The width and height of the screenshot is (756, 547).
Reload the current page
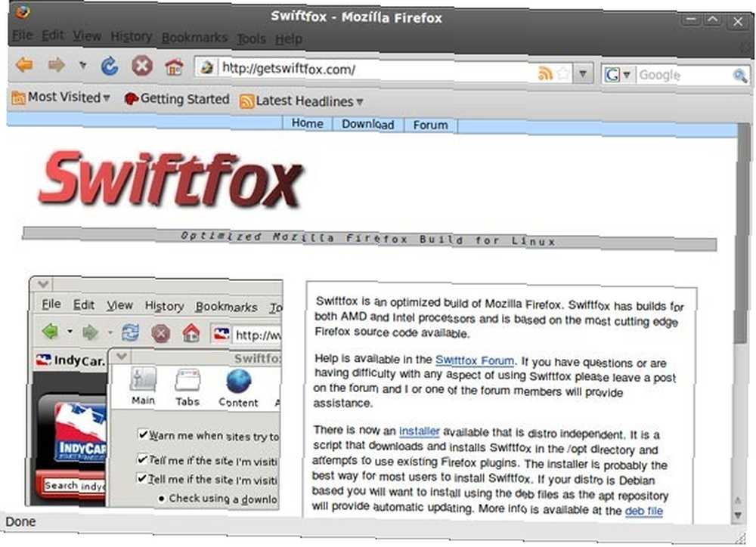click(x=110, y=66)
